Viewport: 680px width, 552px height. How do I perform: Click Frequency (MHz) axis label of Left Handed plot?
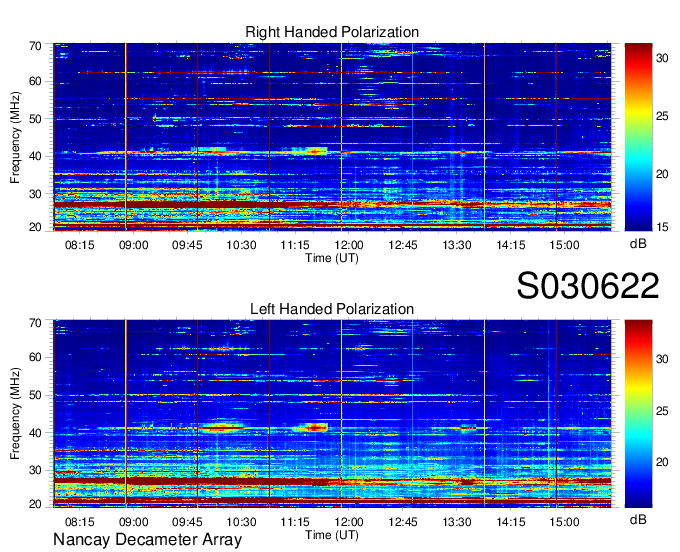pos(15,414)
